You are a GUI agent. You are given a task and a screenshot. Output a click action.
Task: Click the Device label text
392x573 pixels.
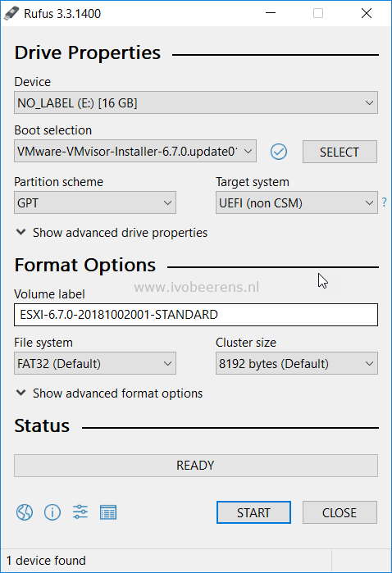(x=32, y=81)
